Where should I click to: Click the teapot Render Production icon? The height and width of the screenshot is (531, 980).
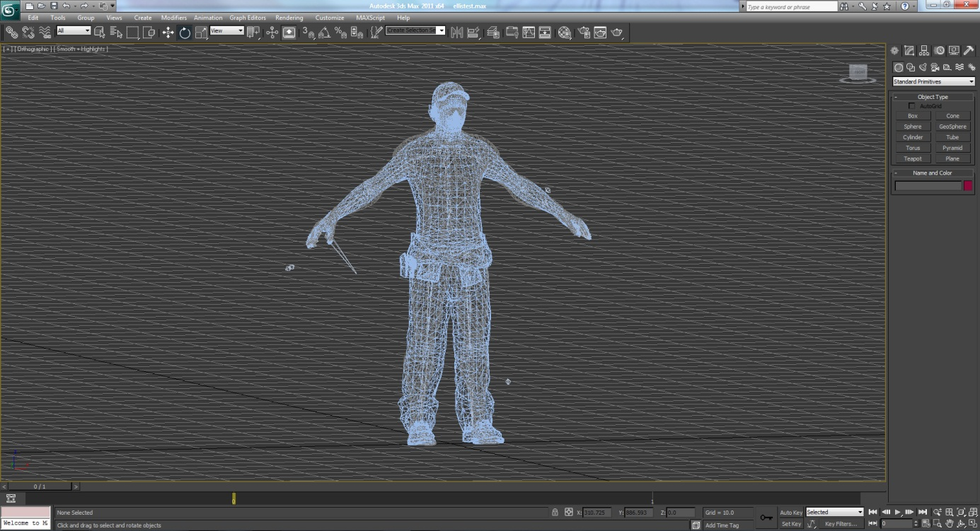click(x=617, y=33)
